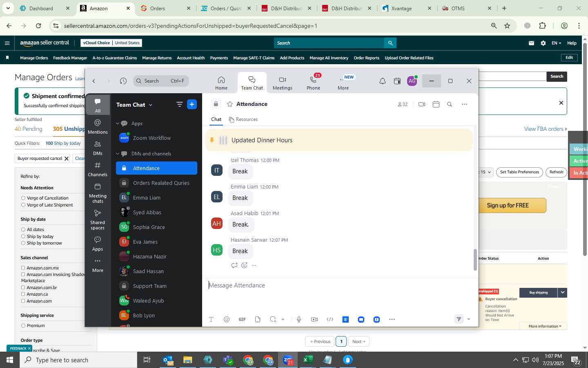
Task: Select Verge of Cancellation radio
Action: click(23, 198)
